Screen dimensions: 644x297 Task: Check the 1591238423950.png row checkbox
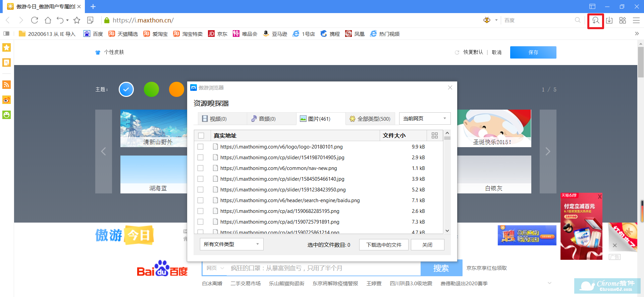201,190
